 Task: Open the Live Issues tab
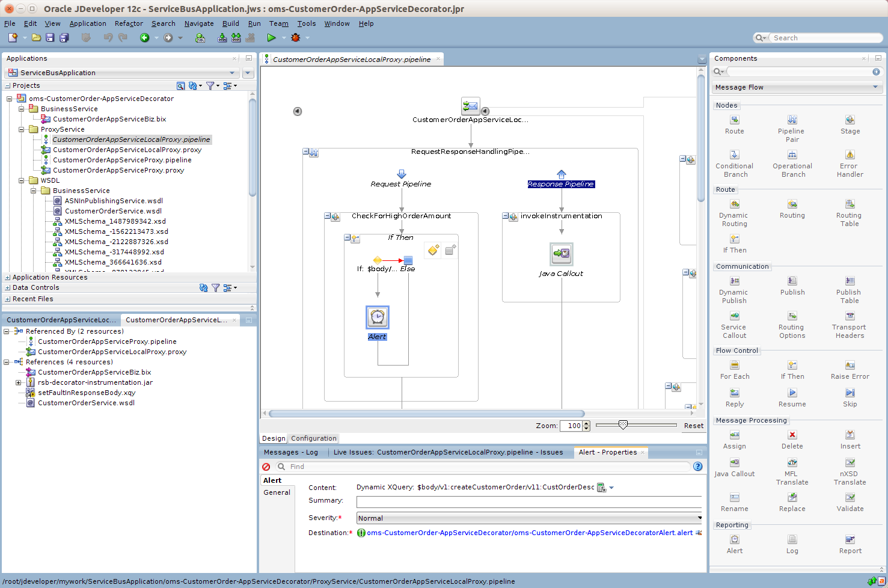pos(448,452)
